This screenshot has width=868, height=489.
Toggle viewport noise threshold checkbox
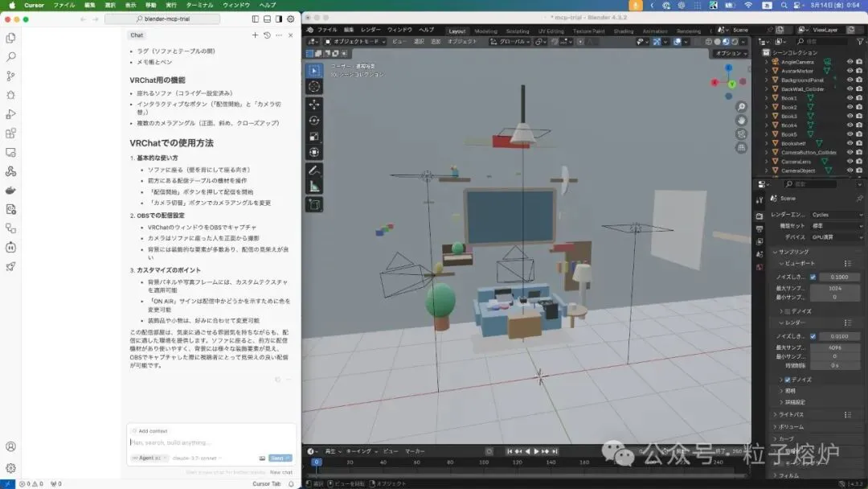click(813, 277)
